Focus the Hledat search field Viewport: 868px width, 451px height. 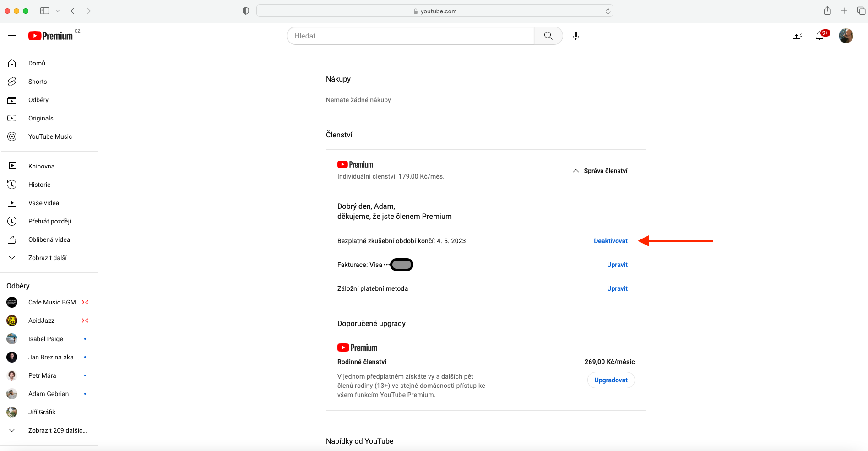[x=410, y=36]
